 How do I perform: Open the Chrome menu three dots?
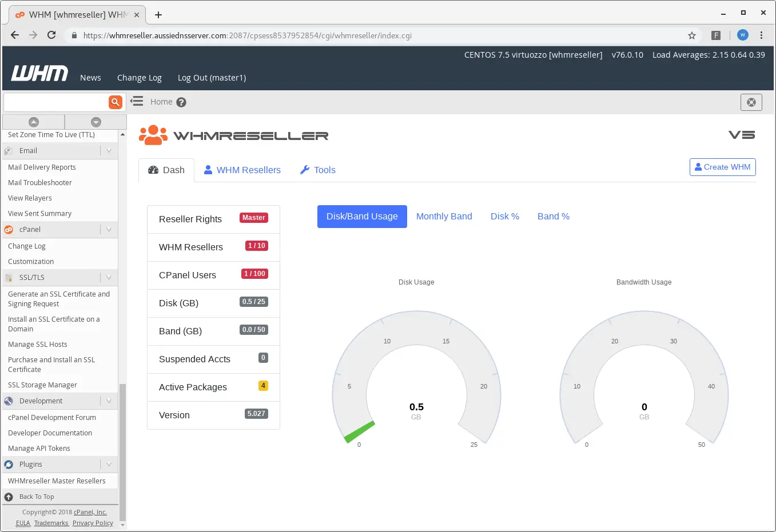pos(761,35)
